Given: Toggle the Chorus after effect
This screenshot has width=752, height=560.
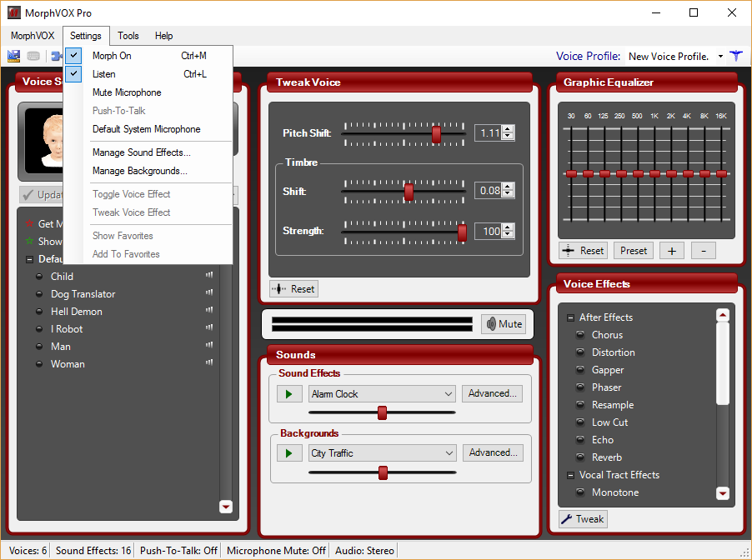Looking at the screenshot, I should [580, 335].
